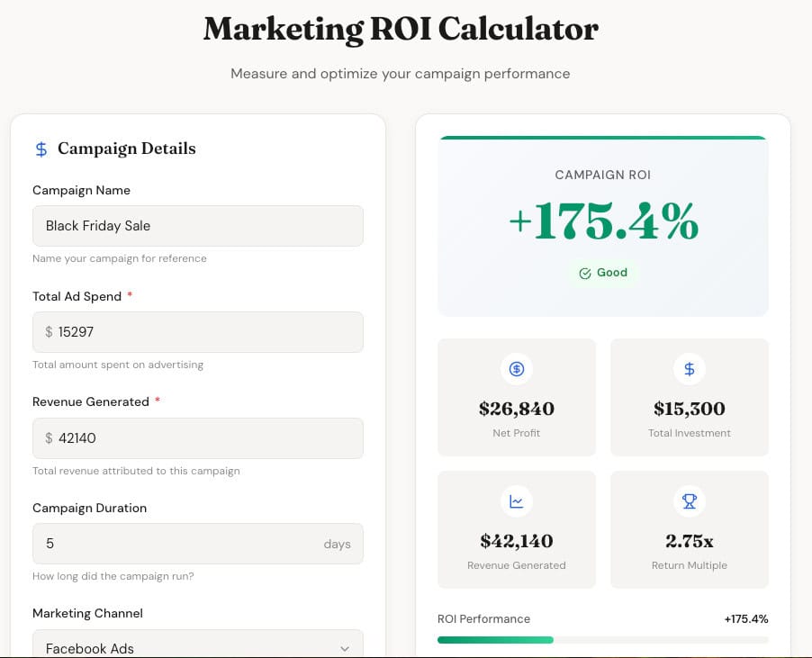The image size is (812, 658).
Task: Click the dollar prefix inside Revenue Generated field
Action: coord(47,437)
